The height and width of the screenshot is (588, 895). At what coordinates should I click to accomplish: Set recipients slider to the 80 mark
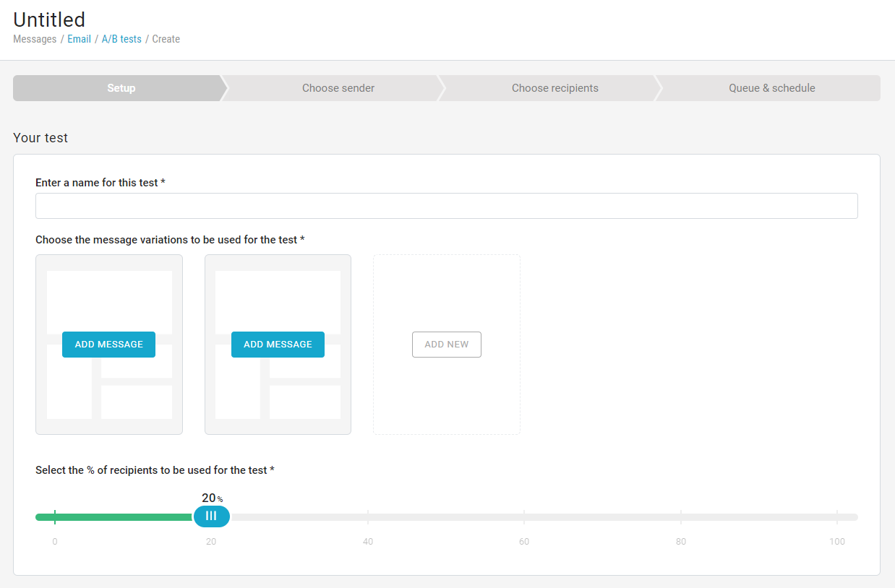[681, 517]
